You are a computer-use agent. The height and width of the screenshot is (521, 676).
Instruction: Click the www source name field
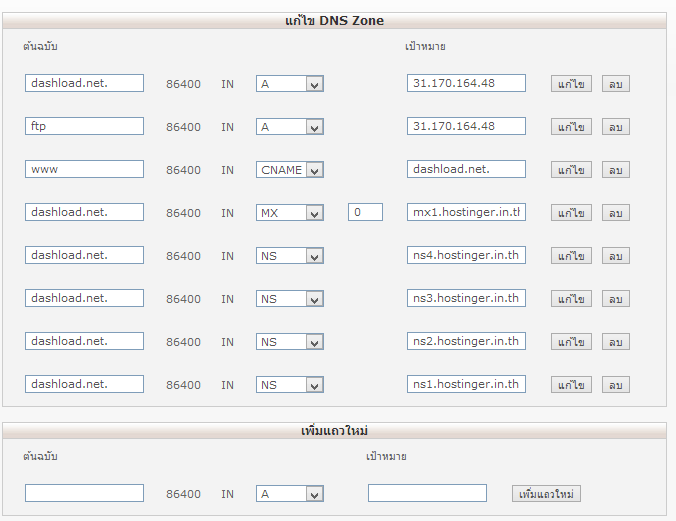pos(84,169)
